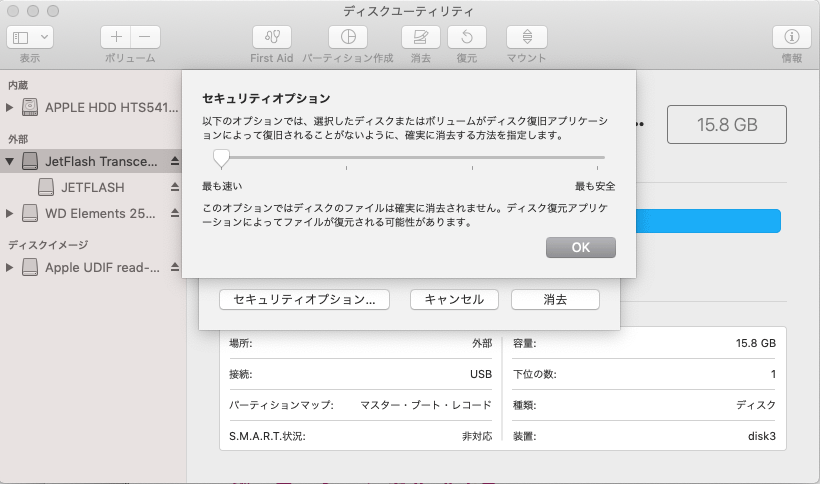
Task: Select the JETFLASH volume in sidebar
Action: click(x=92, y=187)
